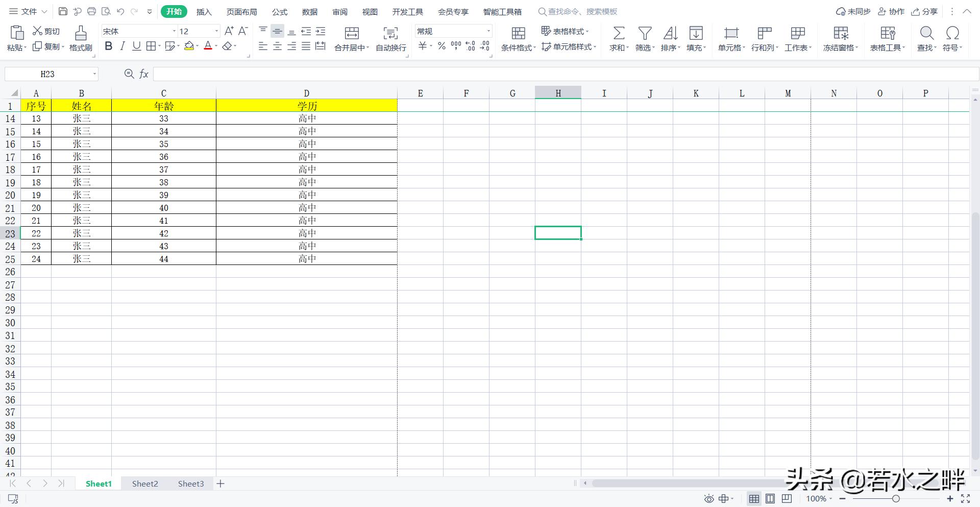This screenshot has width=980, height=507.
Task: Enable 自动换行 (Wrap Text)
Action: [x=389, y=38]
